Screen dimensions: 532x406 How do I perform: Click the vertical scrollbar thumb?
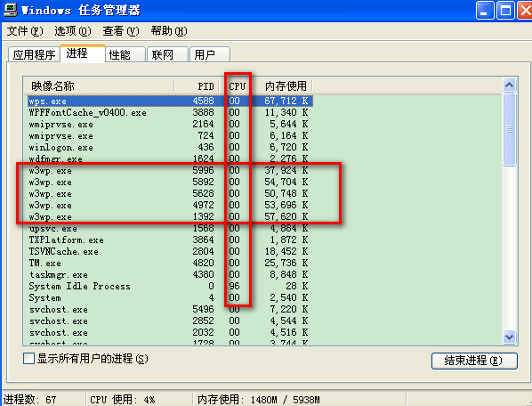pos(509,129)
